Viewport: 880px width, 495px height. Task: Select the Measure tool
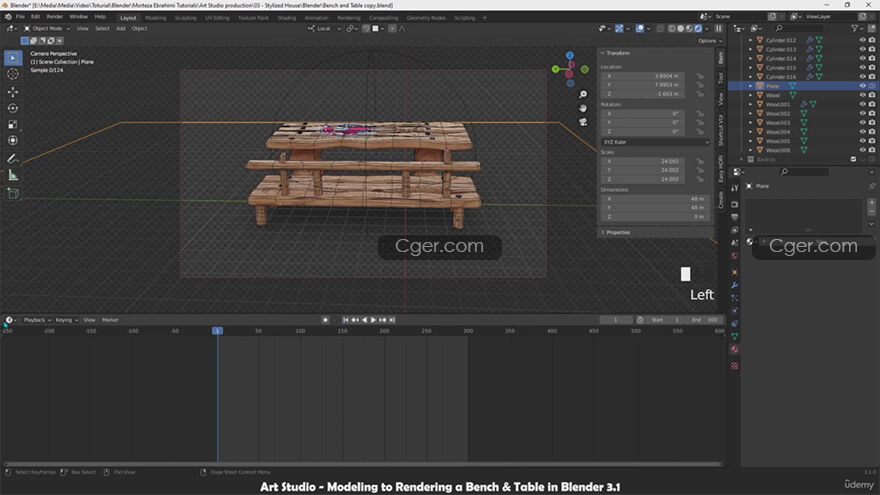point(13,175)
